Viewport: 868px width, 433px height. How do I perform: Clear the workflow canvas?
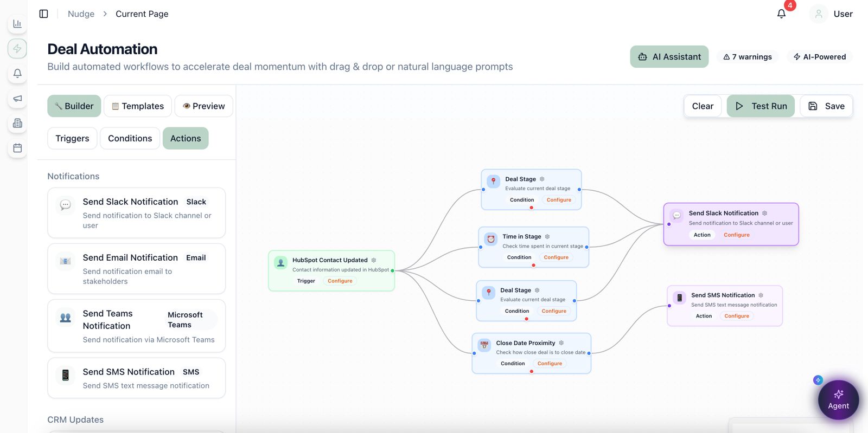pos(703,106)
